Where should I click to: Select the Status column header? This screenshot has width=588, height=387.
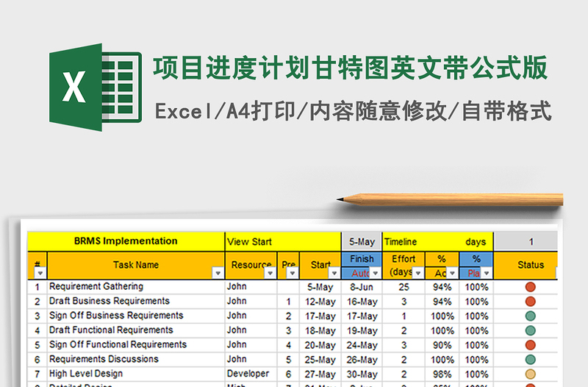[531, 265]
